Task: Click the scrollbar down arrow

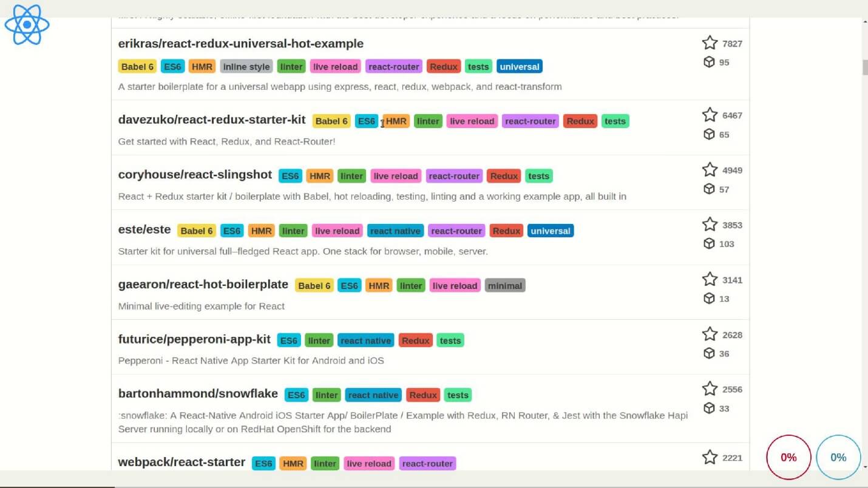Action: click(x=865, y=467)
